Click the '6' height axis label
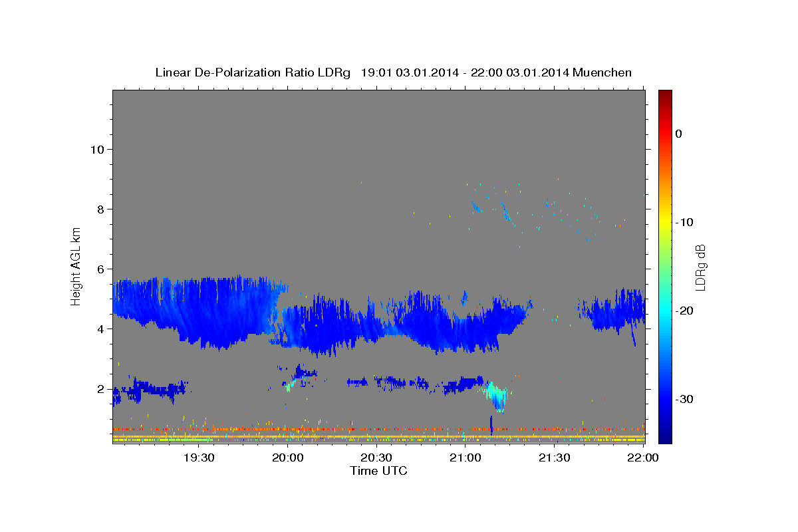The width and height of the screenshot is (798, 532). [100, 269]
